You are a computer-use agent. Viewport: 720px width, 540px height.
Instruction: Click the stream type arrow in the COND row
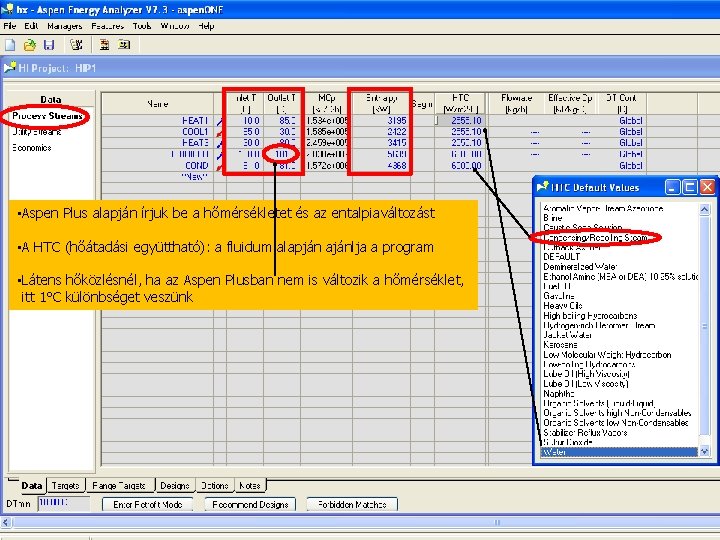[220, 165]
